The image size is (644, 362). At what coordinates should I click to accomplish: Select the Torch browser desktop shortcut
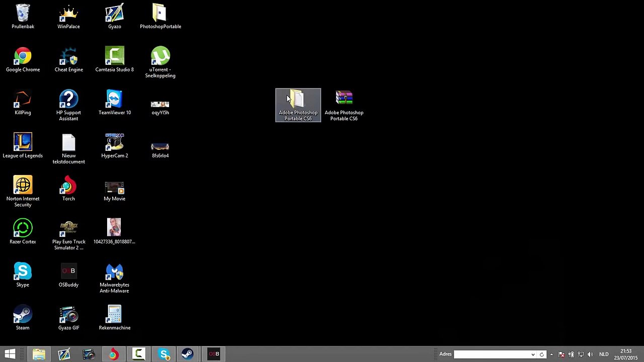click(68, 189)
